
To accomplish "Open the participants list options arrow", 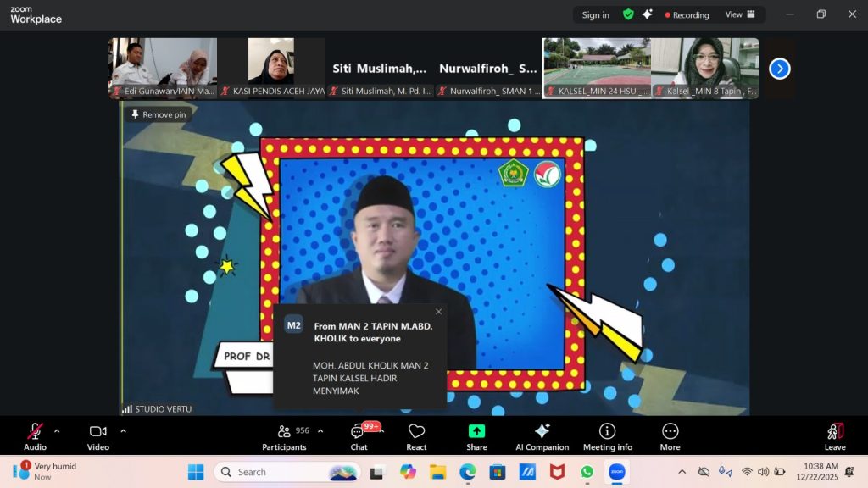I will (320, 430).
